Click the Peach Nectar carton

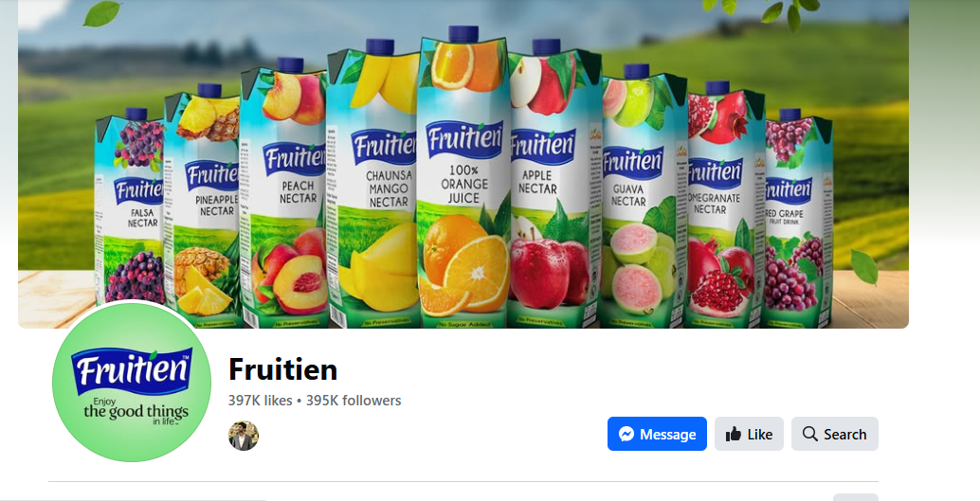284,193
